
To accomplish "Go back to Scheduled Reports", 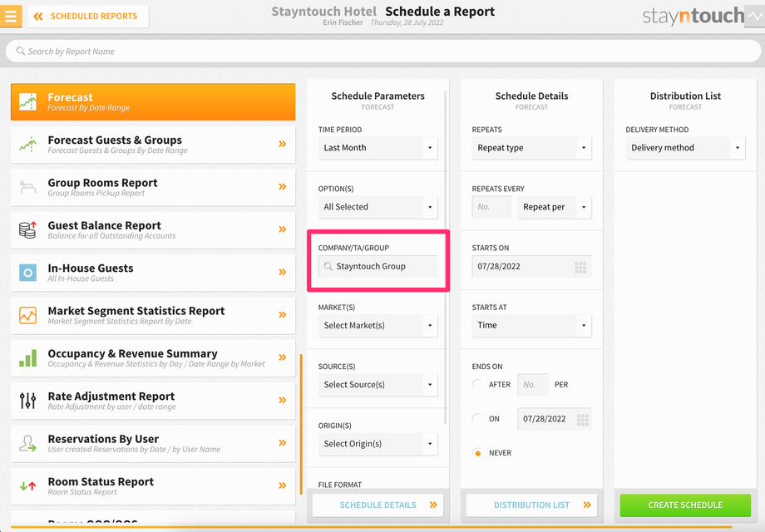I will 88,16.
